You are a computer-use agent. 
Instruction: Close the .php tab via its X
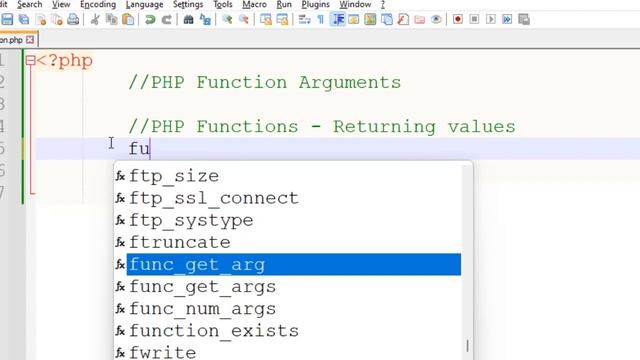tap(30, 40)
